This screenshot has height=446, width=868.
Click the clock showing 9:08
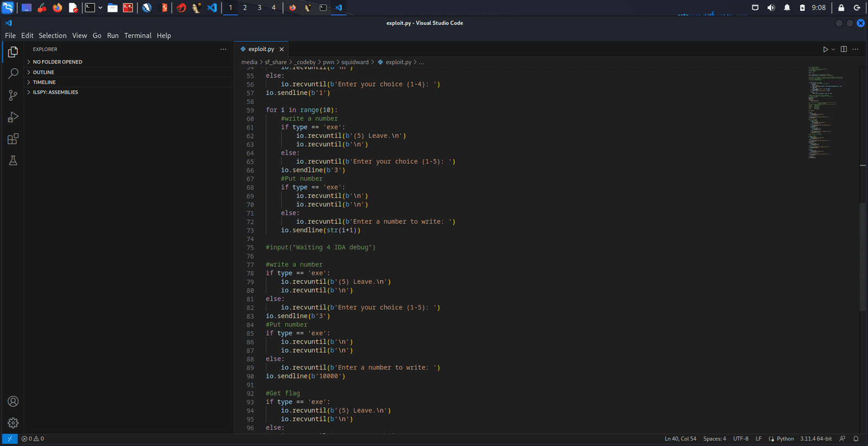tap(819, 8)
